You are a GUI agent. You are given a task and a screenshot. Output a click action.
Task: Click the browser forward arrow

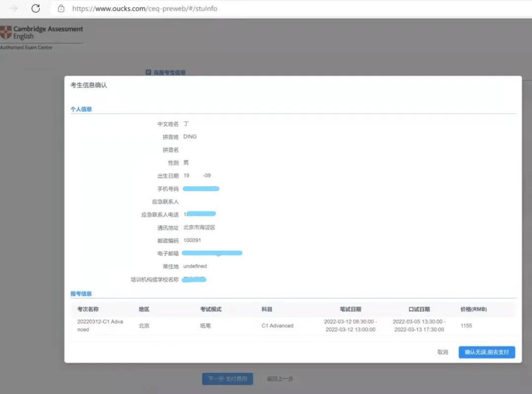click(x=14, y=8)
